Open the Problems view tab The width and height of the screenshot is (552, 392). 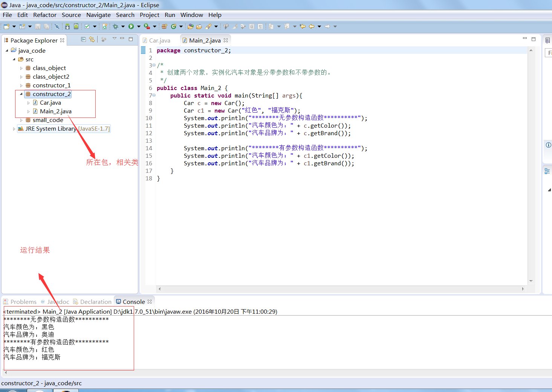click(x=23, y=302)
